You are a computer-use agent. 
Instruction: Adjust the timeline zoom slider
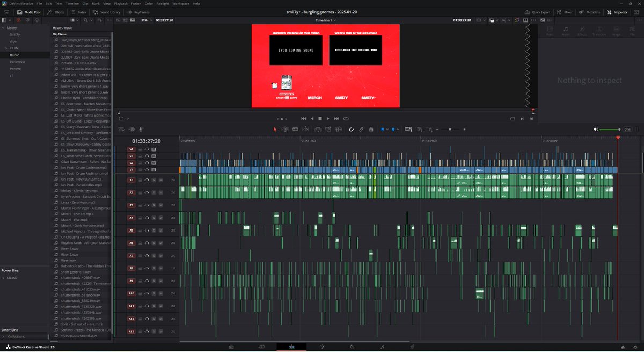click(x=450, y=130)
